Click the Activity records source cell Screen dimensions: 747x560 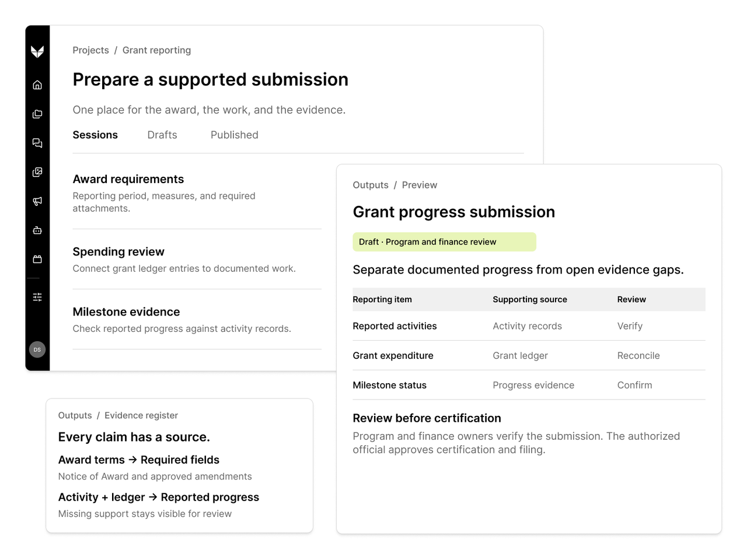tap(527, 326)
